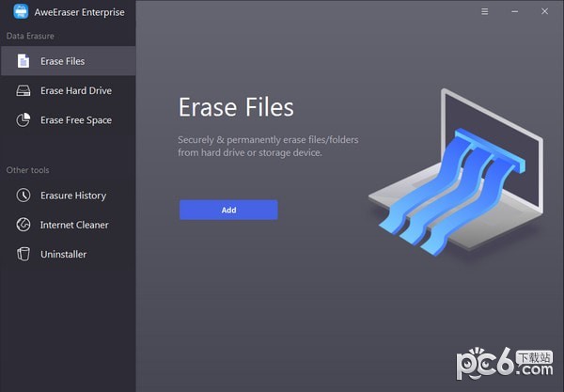Open the Erasure History label
The width and height of the screenshot is (564, 392).
coord(73,196)
